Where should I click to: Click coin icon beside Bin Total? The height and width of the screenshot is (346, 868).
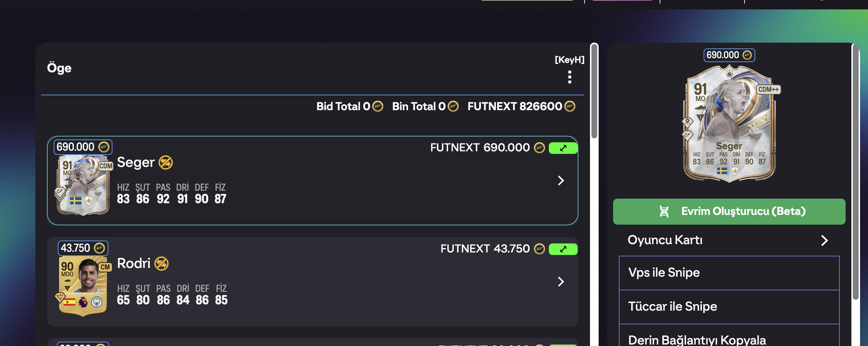pyautogui.click(x=453, y=106)
